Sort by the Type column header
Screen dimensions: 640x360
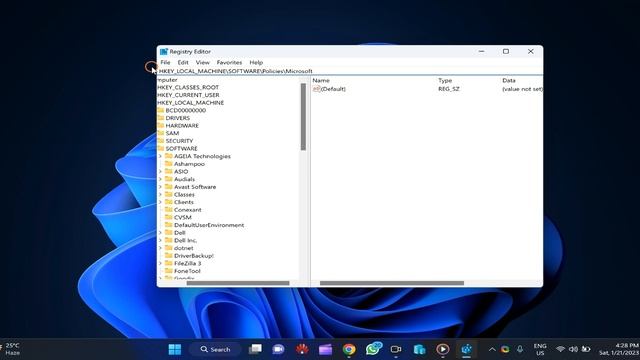pyautogui.click(x=445, y=80)
